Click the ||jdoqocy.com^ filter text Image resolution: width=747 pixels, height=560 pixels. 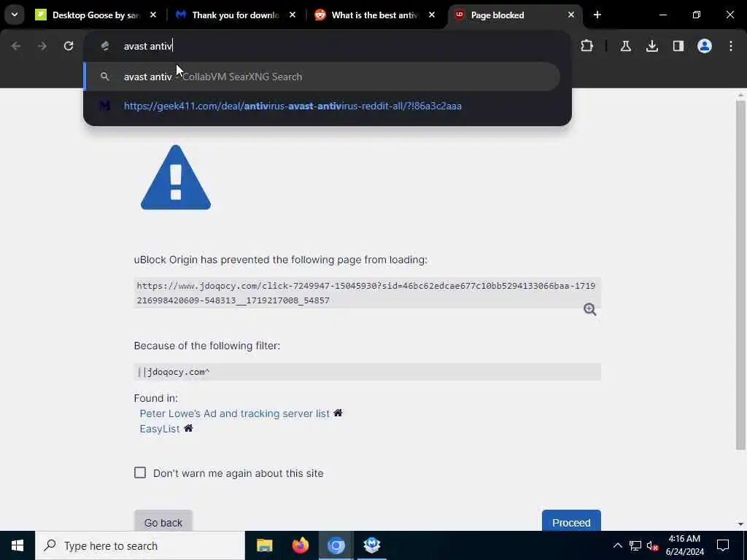pyautogui.click(x=174, y=372)
